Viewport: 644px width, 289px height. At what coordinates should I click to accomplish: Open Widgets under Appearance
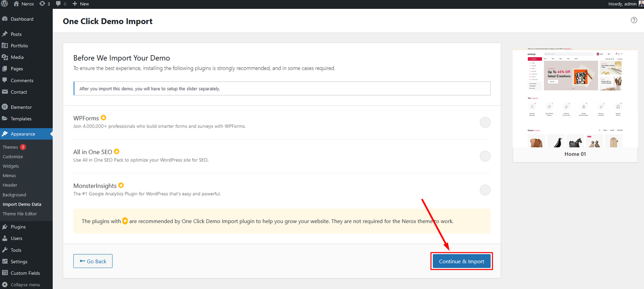(11, 166)
